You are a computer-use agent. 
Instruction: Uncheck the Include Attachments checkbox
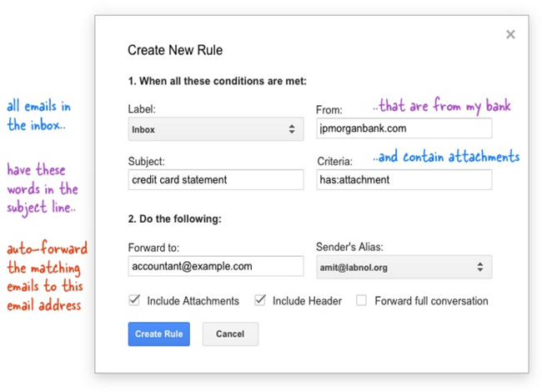click(134, 300)
